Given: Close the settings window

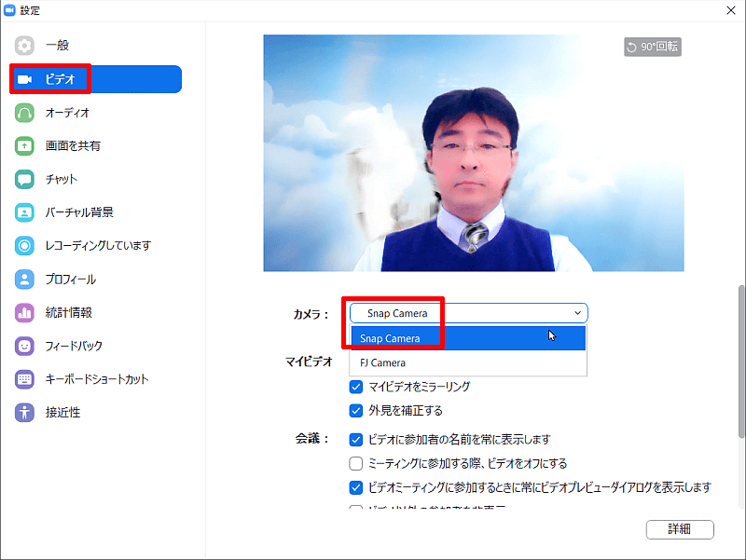Looking at the screenshot, I should pos(731,10).
